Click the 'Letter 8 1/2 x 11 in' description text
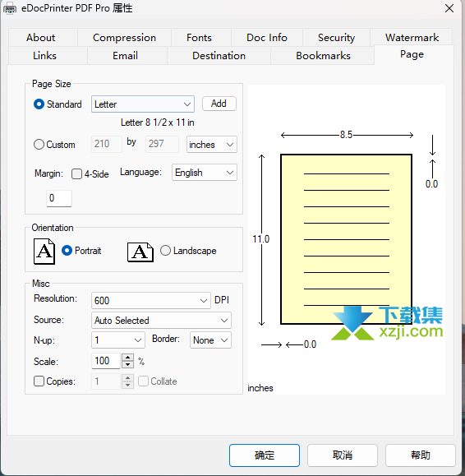The height and width of the screenshot is (476, 465). [158, 122]
